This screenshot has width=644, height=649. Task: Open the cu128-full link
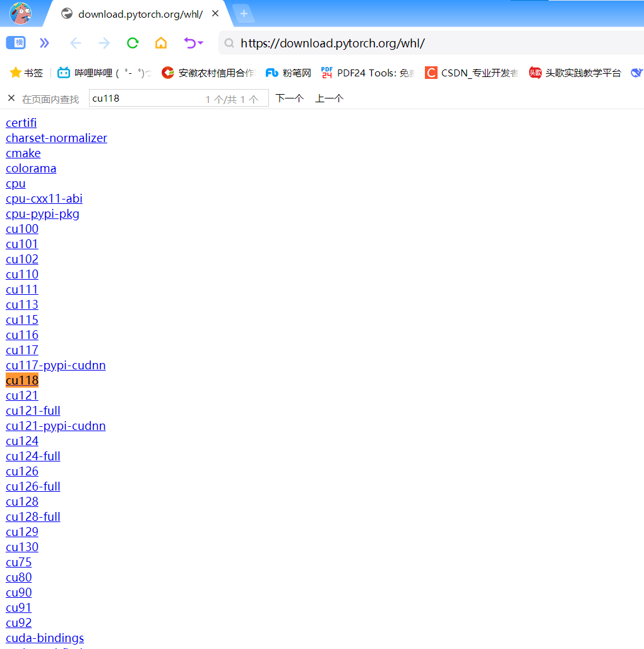pyautogui.click(x=33, y=516)
